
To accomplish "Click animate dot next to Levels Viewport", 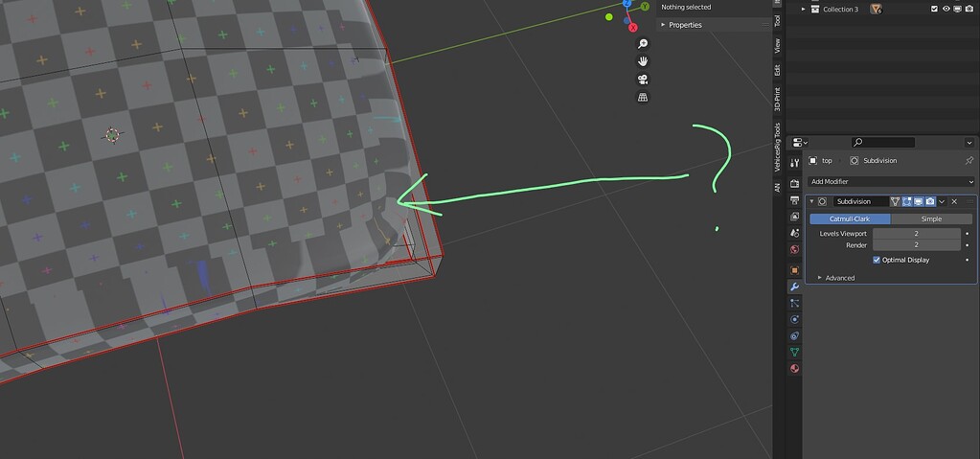I will click(968, 233).
